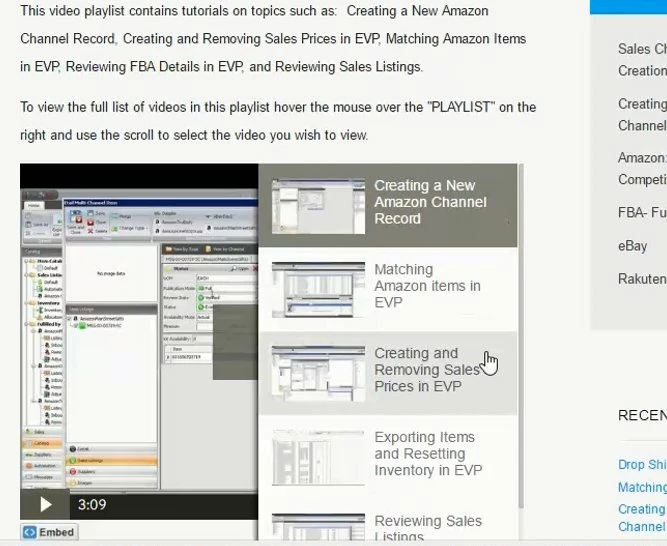The image size is (667, 546).
Task: Open the 'Creating ... Channel' recent post link
Action: coord(642,518)
